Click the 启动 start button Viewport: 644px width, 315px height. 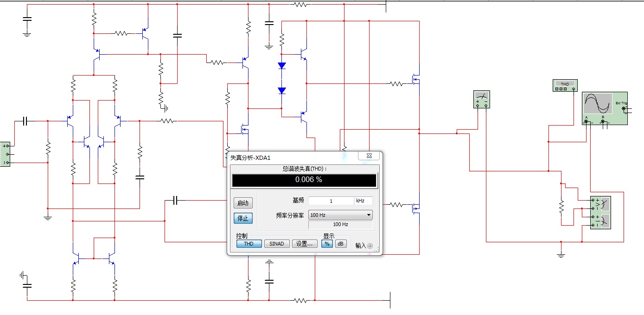[x=243, y=203]
